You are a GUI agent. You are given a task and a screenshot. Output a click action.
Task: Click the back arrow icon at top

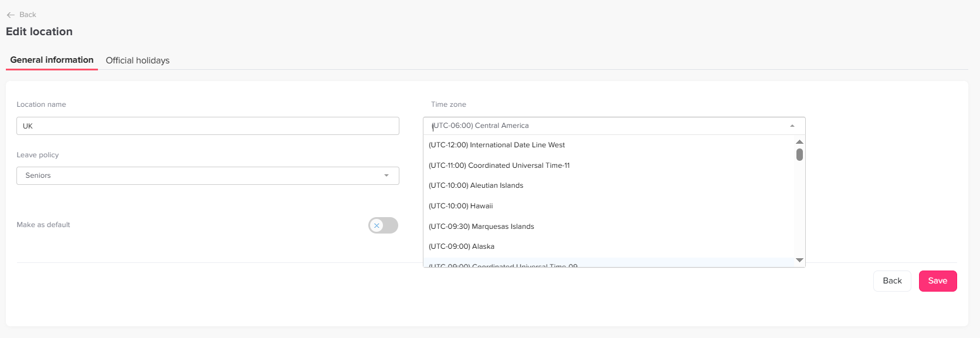pyautogui.click(x=11, y=15)
